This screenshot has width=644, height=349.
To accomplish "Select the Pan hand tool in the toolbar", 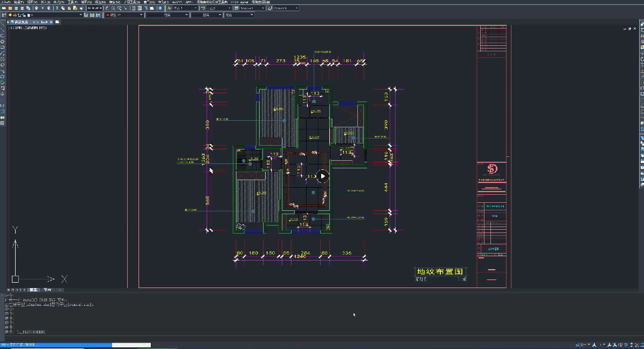I will 107,9.
